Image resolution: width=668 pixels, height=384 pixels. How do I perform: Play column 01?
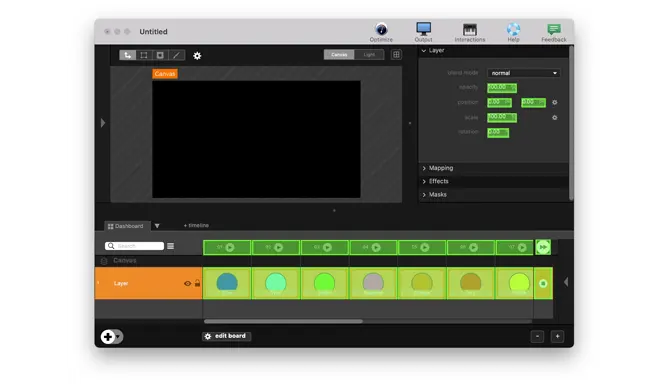pyautogui.click(x=230, y=247)
